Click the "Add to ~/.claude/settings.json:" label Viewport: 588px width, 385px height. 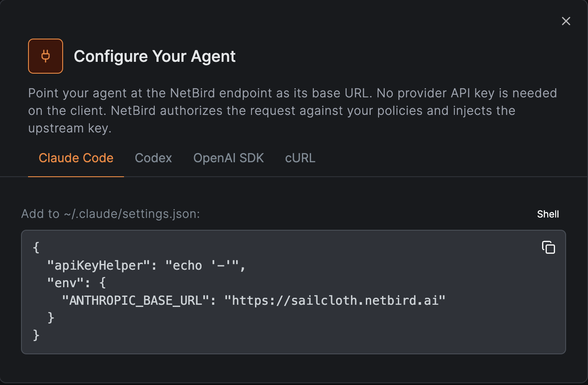pos(111,214)
